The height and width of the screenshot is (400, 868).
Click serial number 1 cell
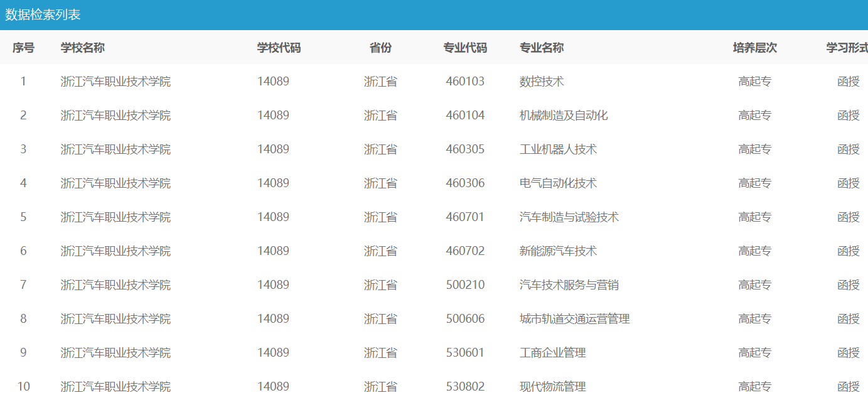(23, 82)
